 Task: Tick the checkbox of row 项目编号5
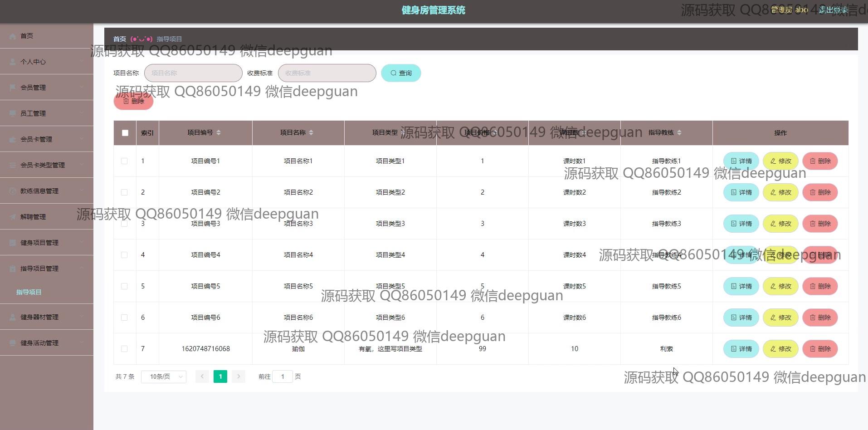pos(124,286)
